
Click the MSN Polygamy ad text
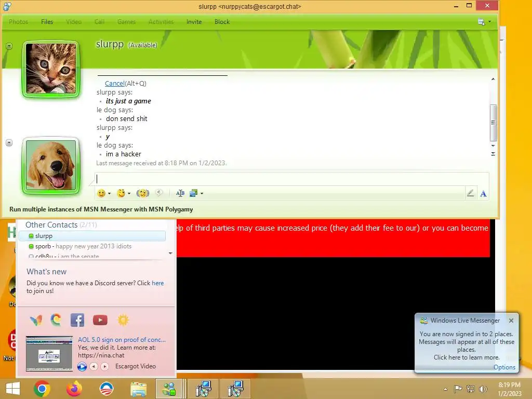click(x=101, y=209)
